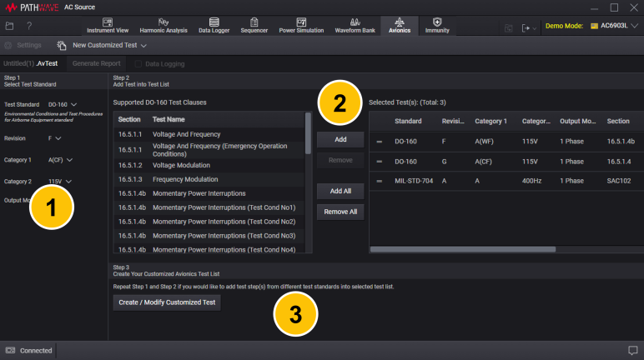
Task: Enable the Data Logging checkbox
Action: (x=138, y=63)
